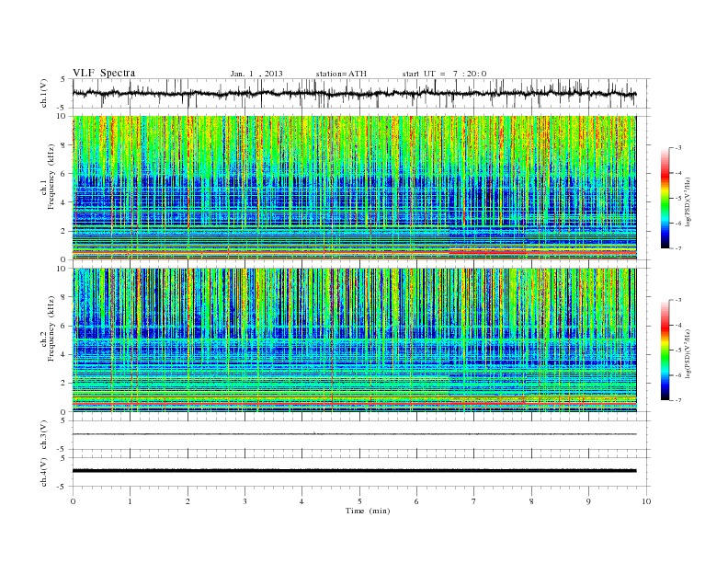Click the "-4" label on the ch.2 color bar
The image size is (728, 563).
(677, 325)
